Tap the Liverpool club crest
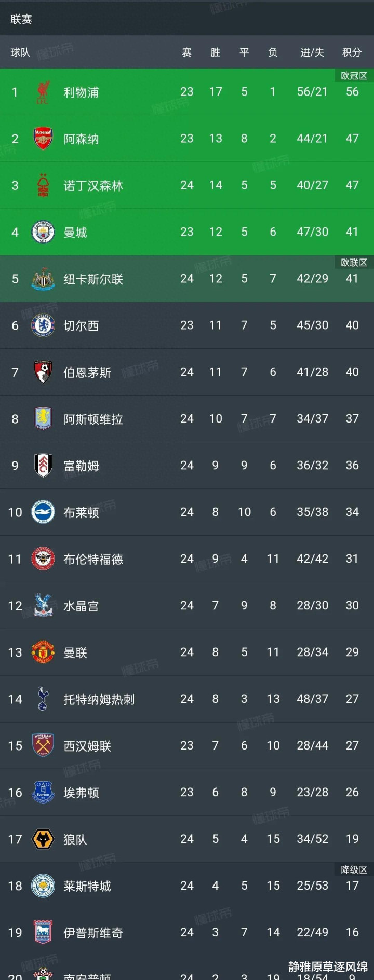Screen dimensions: 374x980 click(43, 92)
